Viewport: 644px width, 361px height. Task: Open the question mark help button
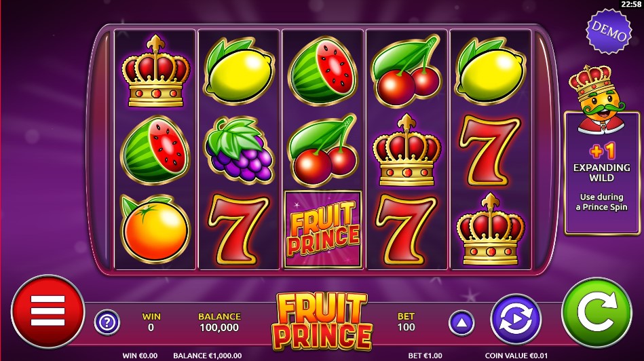tap(107, 322)
